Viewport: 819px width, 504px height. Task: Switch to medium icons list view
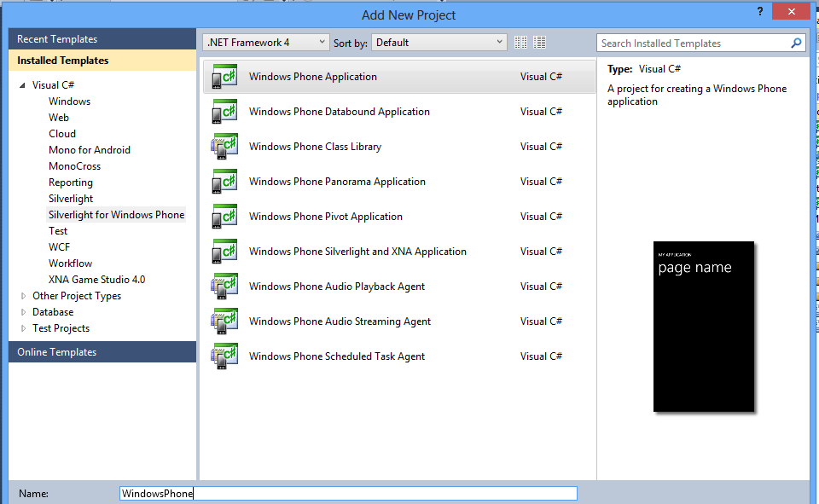539,43
